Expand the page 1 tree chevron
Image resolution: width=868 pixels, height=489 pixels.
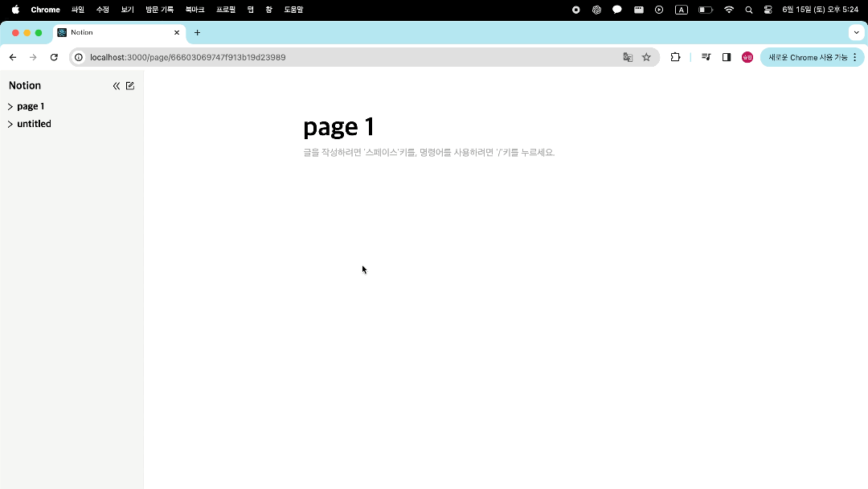point(10,106)
